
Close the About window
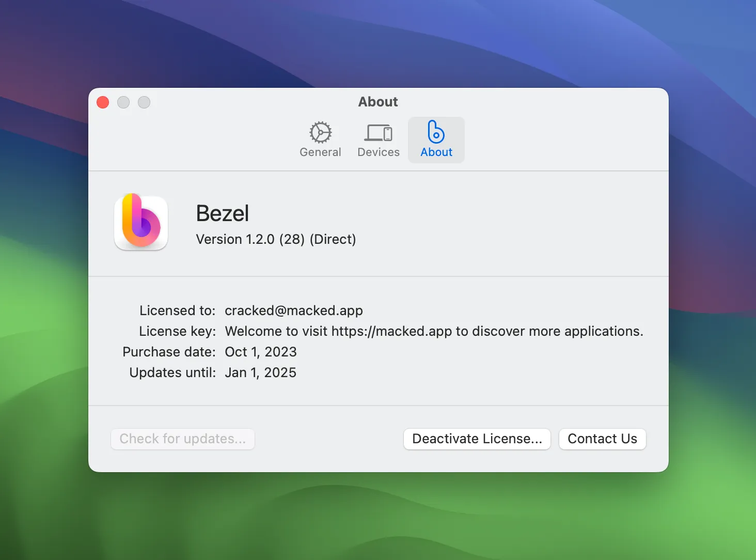[103, 102]
